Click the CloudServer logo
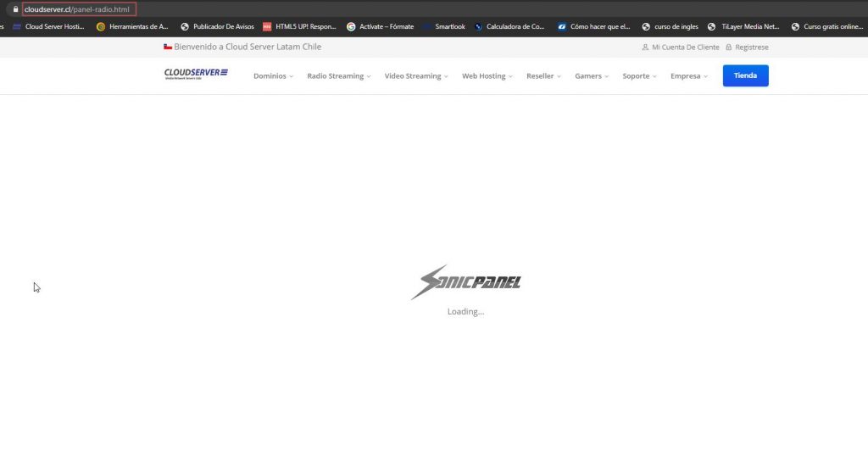The width and height of the screenshot is (868, 473). [x=196, y=74]
